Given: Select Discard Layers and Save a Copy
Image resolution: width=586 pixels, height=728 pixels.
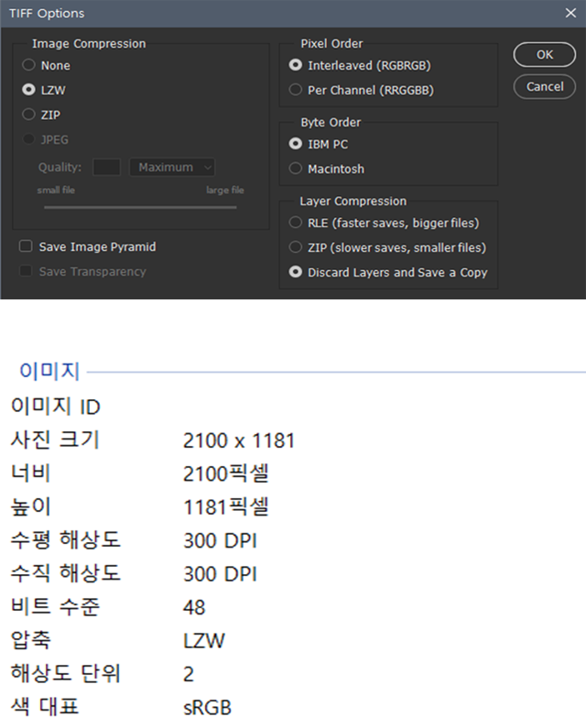Looking at the screenshot, I should [296, 272].
